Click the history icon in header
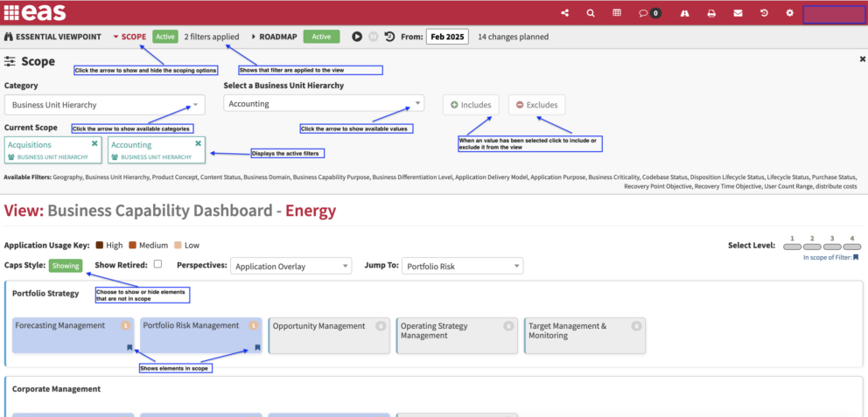Image resolution: width=868 pixels, height=417 pixels. click(x=765, y=13)
